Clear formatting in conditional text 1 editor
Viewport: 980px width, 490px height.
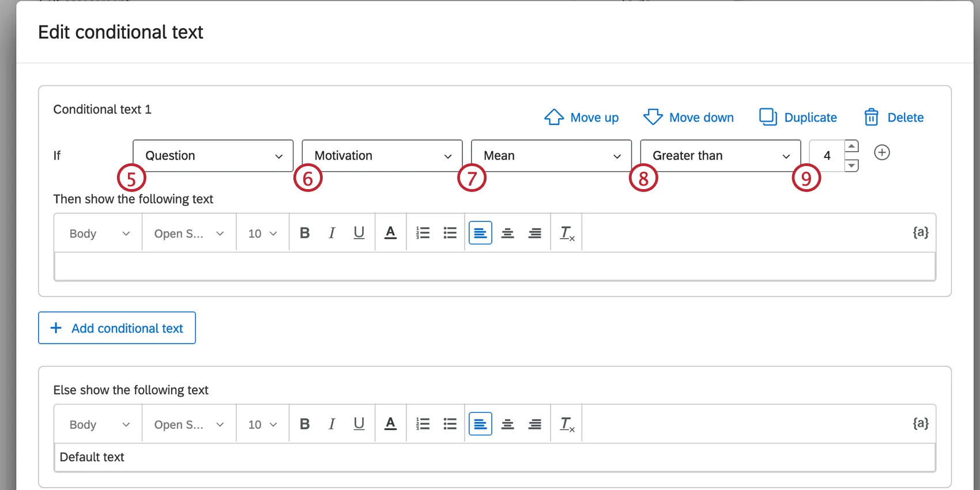[x=567, y=233]
